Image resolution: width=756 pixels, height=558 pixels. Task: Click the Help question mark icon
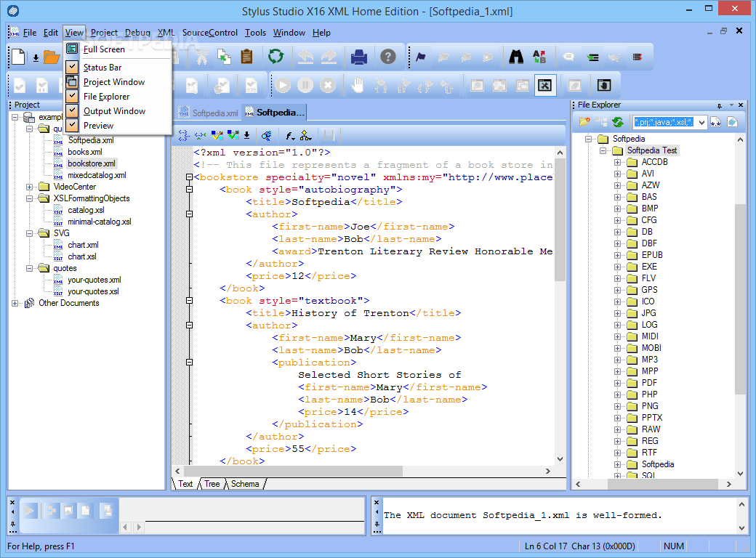pos(388,57)
